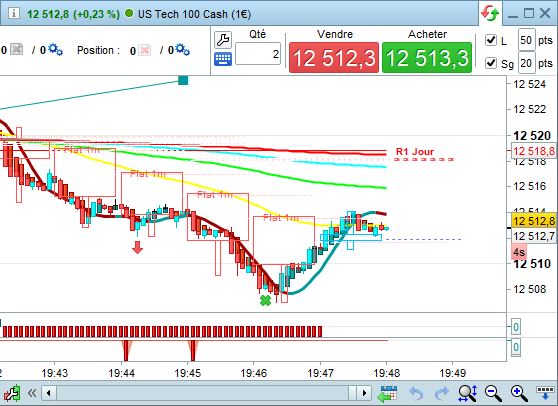Click the scrollbar right arrow
Image resolution: width=558 pixels, height=406 pixels.
click(364, 393)
